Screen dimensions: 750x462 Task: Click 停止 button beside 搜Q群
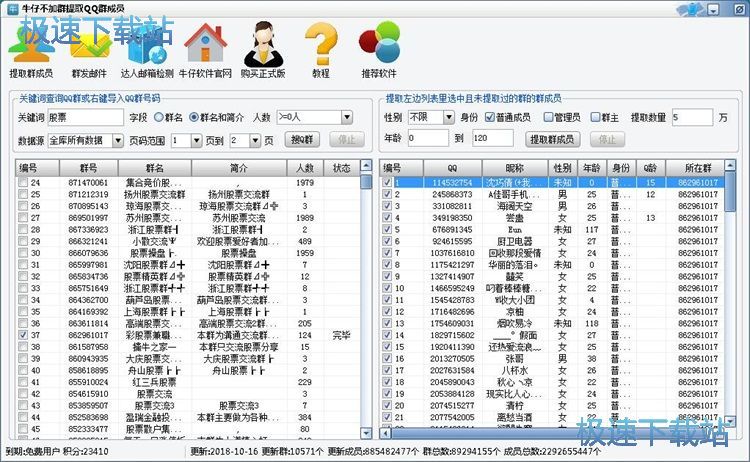point(347,140)
